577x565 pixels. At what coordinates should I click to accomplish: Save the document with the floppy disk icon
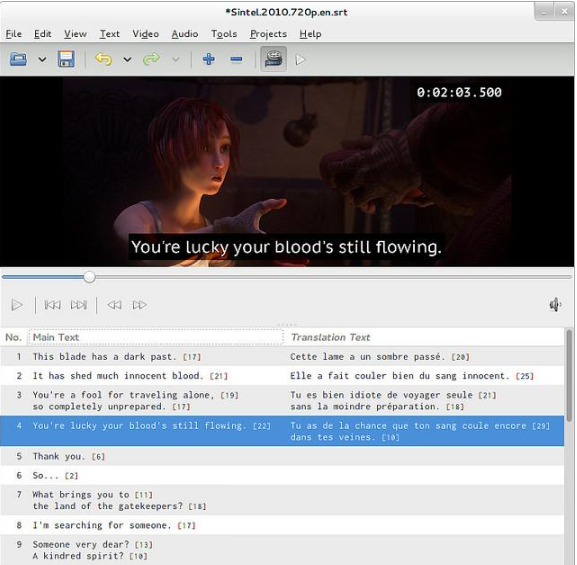[66, 59]
